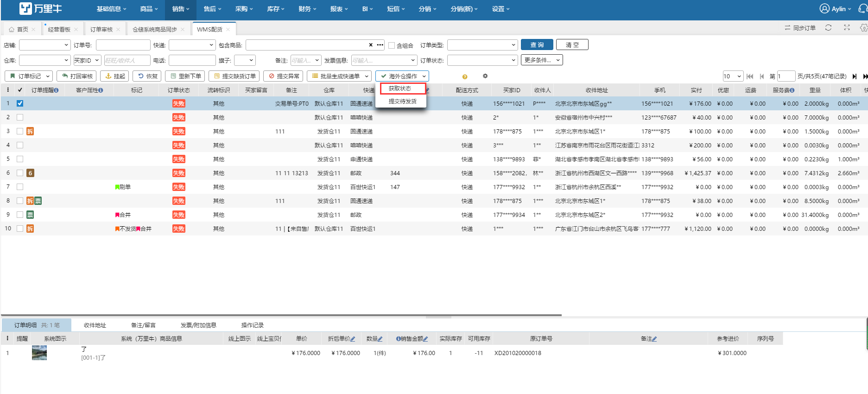
Task: Open grid settings gear icon
Action: click(485, 76)
